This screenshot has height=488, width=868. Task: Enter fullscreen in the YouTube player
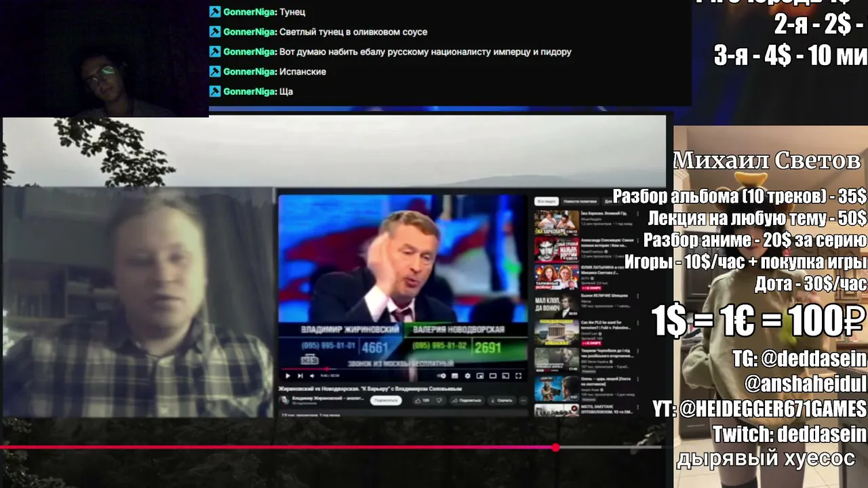(x=519, y=375)
